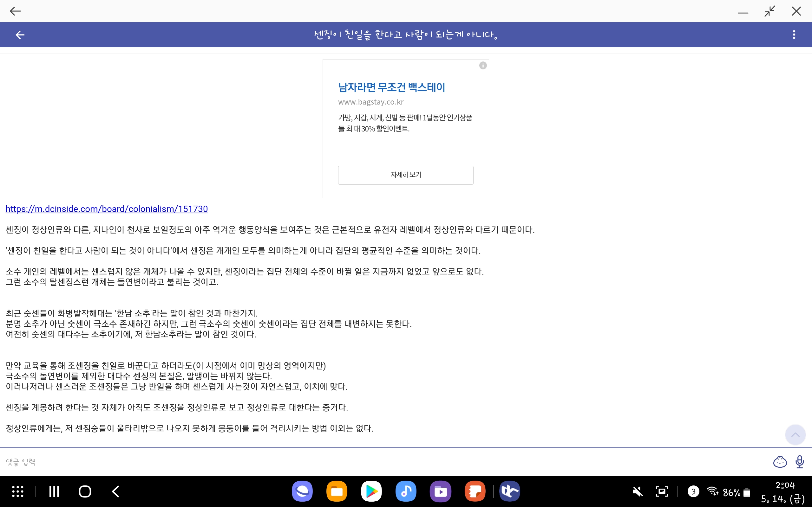Click the top-left window back arrow
This screenshot has width=812, height=507.
pos(16,11)
